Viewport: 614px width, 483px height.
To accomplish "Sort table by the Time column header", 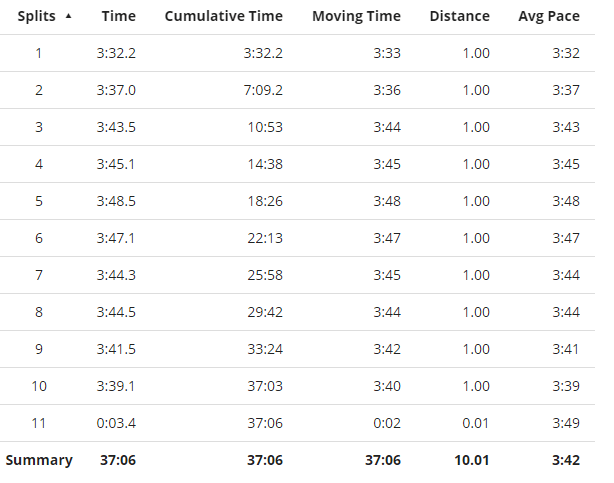I will (118, 16).
